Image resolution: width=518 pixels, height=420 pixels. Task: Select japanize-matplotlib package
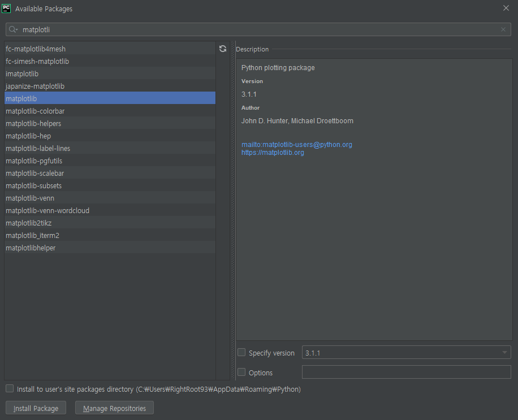[x=110, y=86]
